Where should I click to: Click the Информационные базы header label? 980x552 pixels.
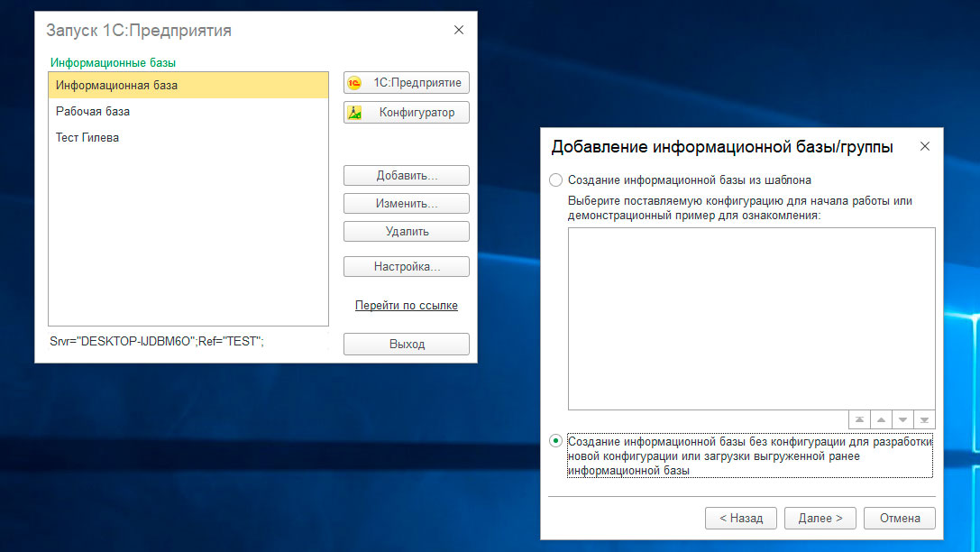point(113,62)
